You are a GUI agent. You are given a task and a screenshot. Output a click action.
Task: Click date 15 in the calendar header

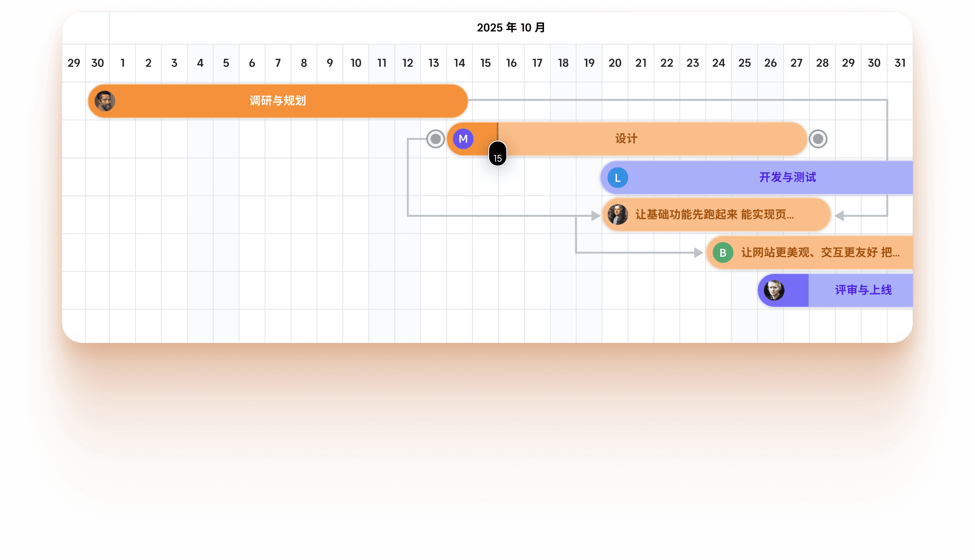tap(485, 63)
